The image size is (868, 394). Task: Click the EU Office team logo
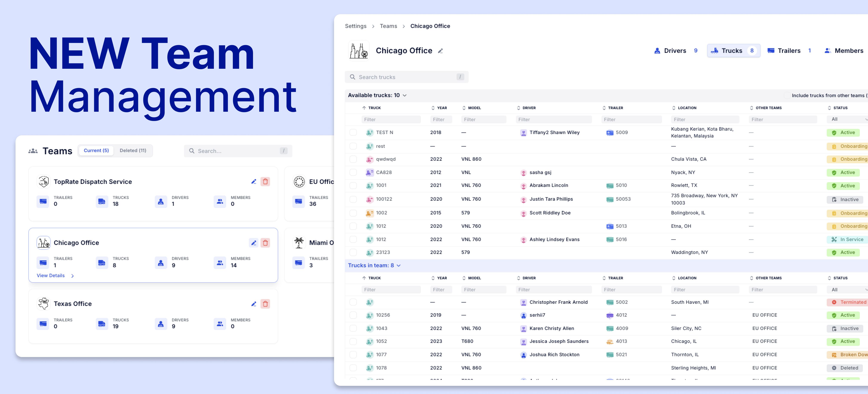(299, 182)
